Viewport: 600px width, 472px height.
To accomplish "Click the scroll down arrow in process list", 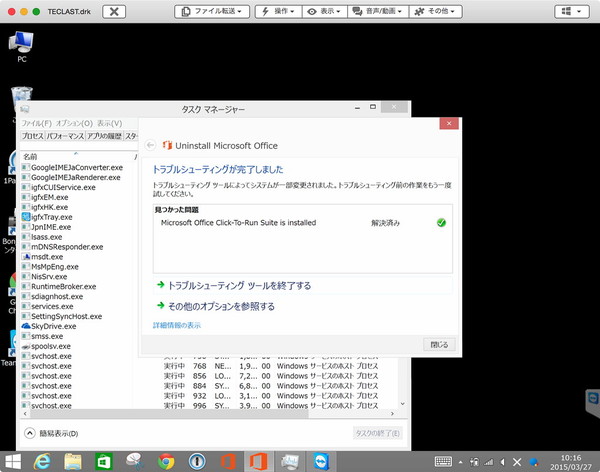I will click(x=402, y=404).
